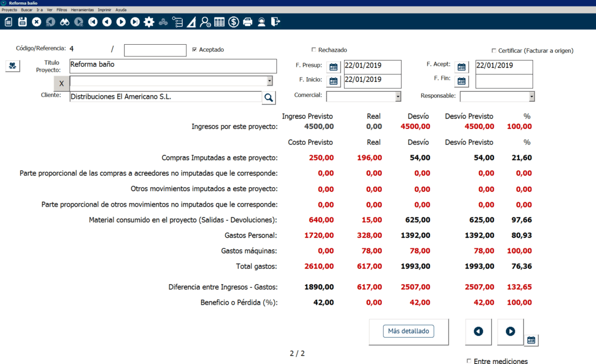Image resolution: width=596 pixels, height=364 pixels.
Task: Open the dollar sign billing icon
Action: pos(233,22)
